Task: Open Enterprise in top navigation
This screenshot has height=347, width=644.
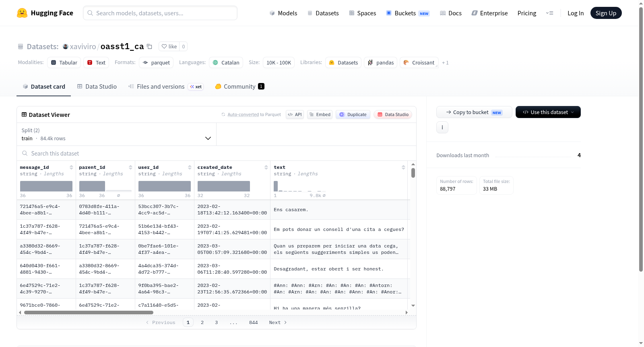Action: 489,13
